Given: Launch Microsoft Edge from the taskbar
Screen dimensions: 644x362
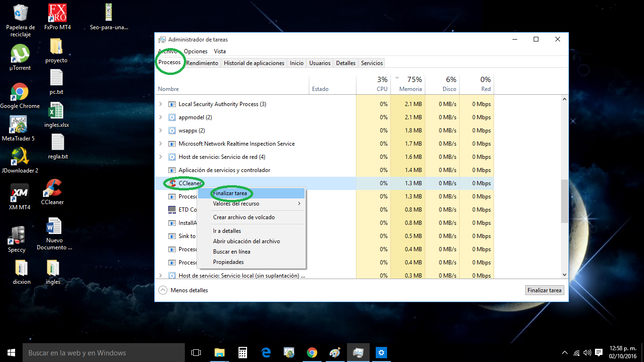Looking at the screenshot, I should pos(265,352).
